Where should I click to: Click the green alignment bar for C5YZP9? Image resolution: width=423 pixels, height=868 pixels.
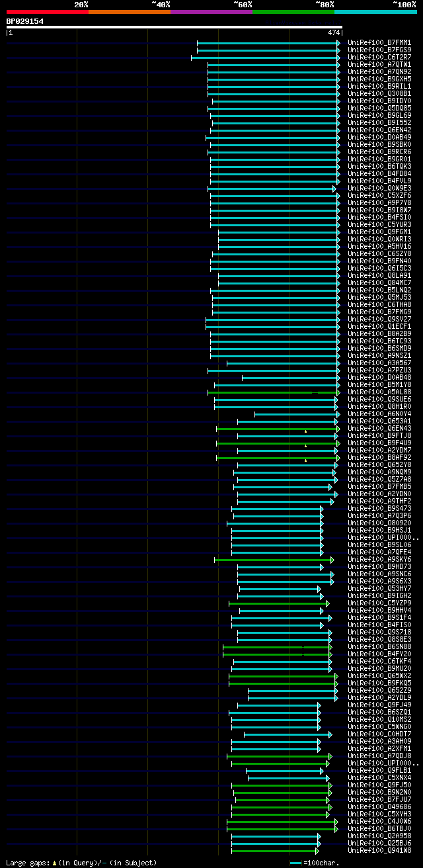pyautogui.click(x=279, y=603)
